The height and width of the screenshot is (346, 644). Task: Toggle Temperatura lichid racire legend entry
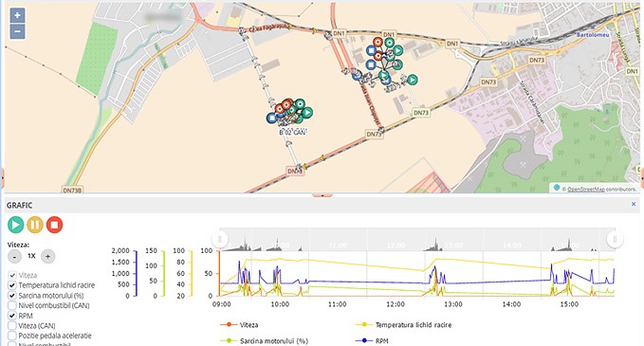coord(404,324)
